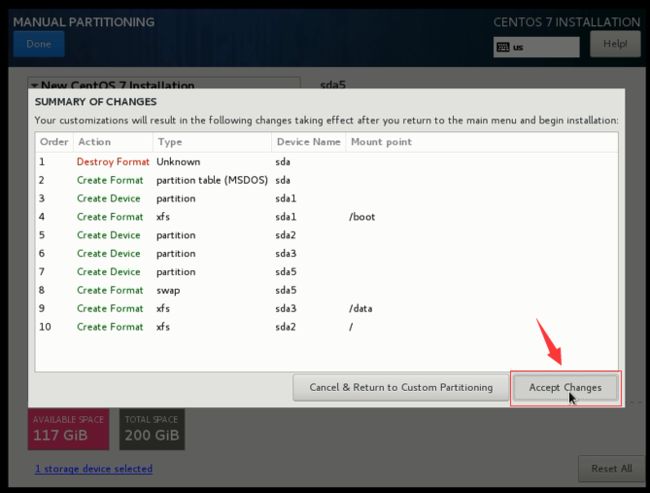650x493 pixels.
Task: Sort by the Type column header
Action: pos(212,142)
